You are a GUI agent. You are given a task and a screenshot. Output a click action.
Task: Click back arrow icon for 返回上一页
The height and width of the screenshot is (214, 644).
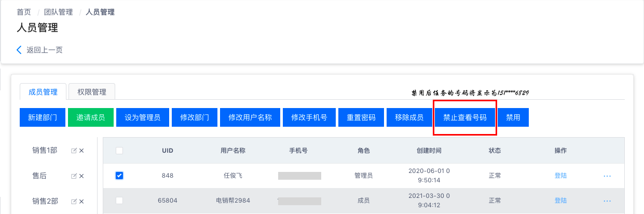(x=20, y=50)
